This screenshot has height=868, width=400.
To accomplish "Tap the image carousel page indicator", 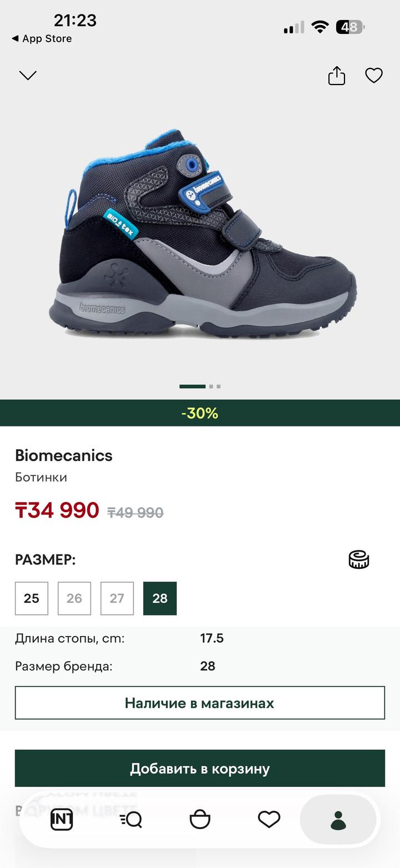I will pyautogui.click(x=200, y=386).
